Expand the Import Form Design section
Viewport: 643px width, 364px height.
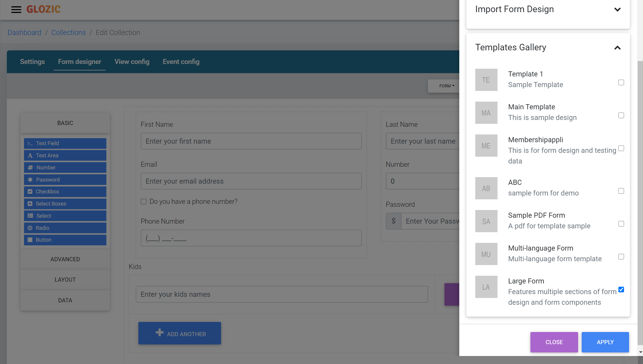618,9
